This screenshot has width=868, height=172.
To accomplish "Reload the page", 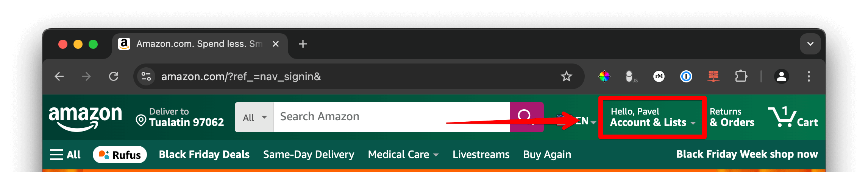I will [x=114, y=76].
